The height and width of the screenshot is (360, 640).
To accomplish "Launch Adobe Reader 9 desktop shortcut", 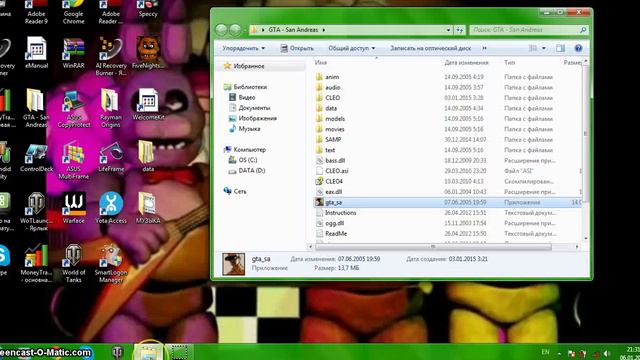I will [36, 12].
